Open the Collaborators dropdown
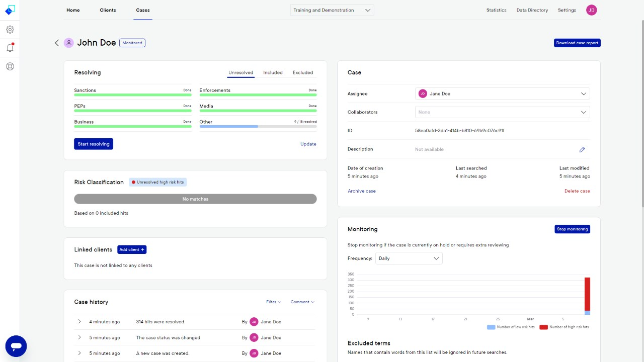 pyautogui.click(x=502, y=112)
